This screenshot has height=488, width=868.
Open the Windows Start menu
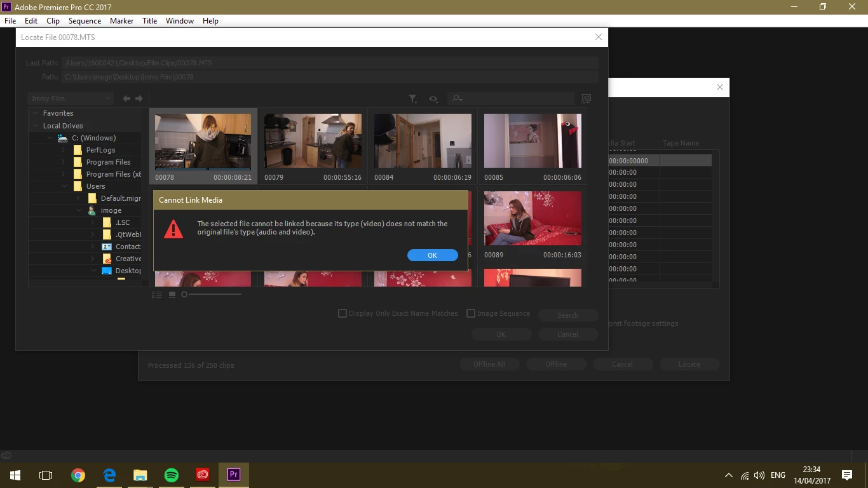click(15, 475)
